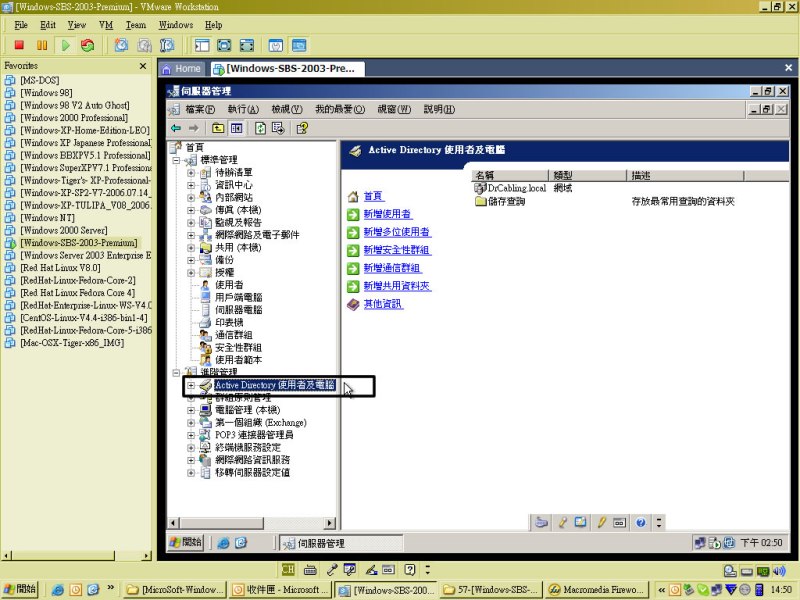Click the Reset VM toolbar icon

tap(88, 45)
